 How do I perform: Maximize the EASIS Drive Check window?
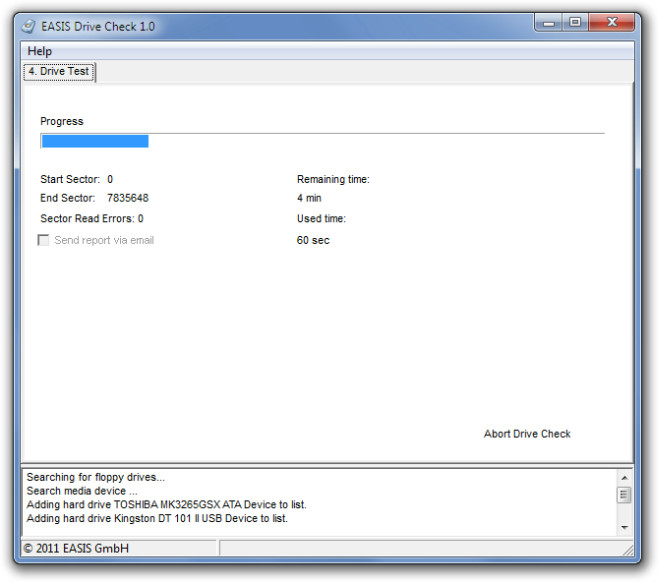(x=575, y=22)
